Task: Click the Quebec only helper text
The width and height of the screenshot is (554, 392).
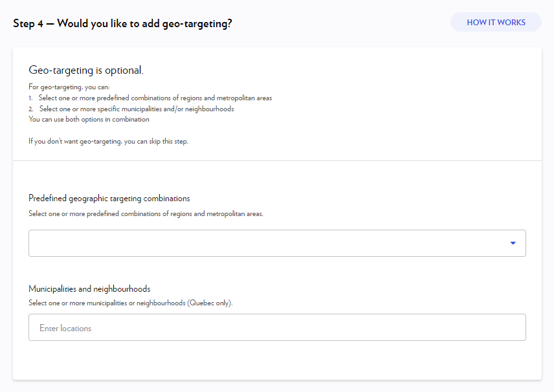Action: coord(130,303)
